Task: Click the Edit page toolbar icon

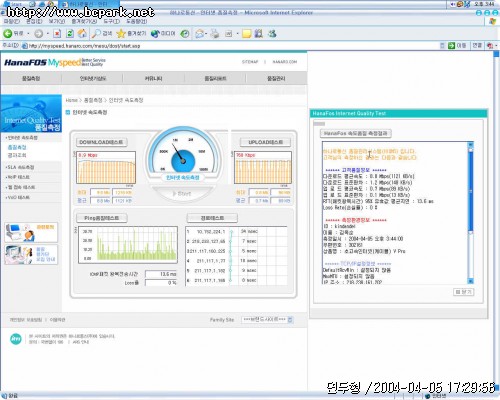Action: click(229, 34)
